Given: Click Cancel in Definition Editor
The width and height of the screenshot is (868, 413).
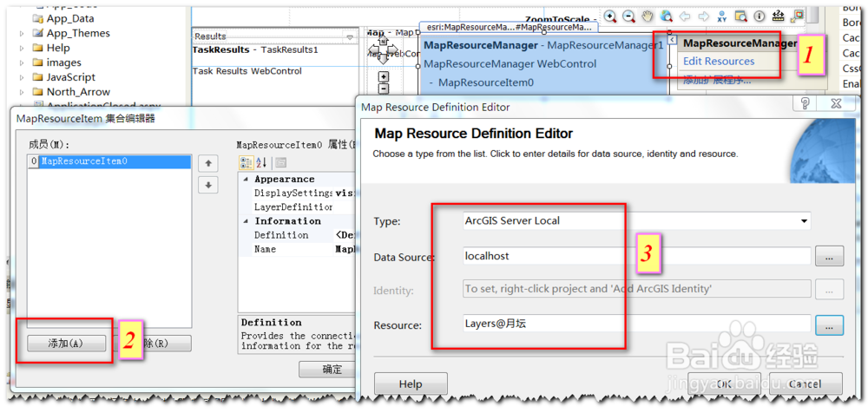Looking at the screenshot, I should pos(806,383).
